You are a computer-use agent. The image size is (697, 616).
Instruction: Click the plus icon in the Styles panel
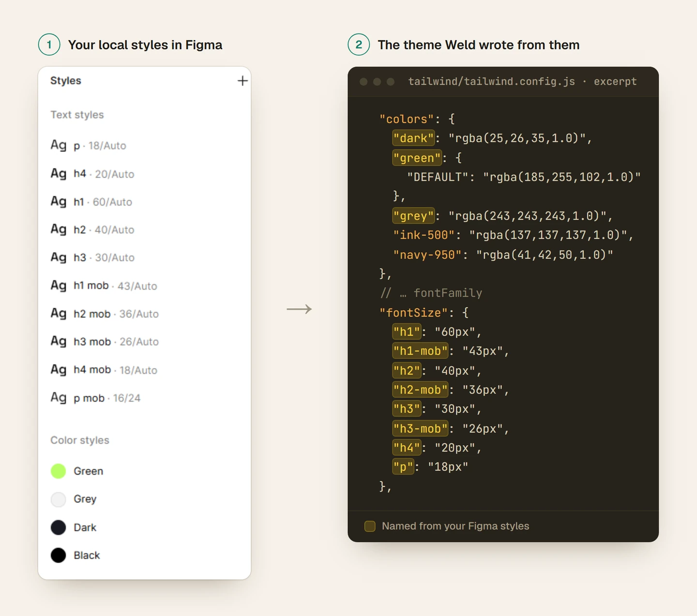pos(242,81)
